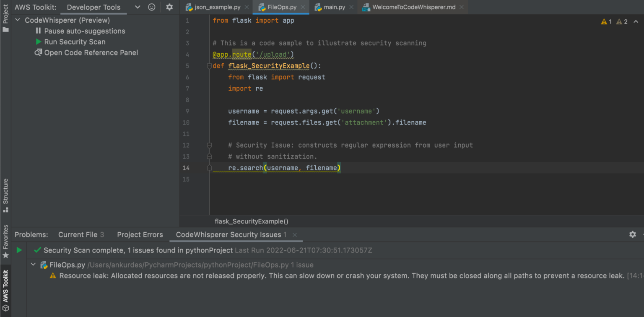Screen dimensions: 644x317
Task: Click the smiley feedback icon in AWS Toolkit
Action: 151,7
